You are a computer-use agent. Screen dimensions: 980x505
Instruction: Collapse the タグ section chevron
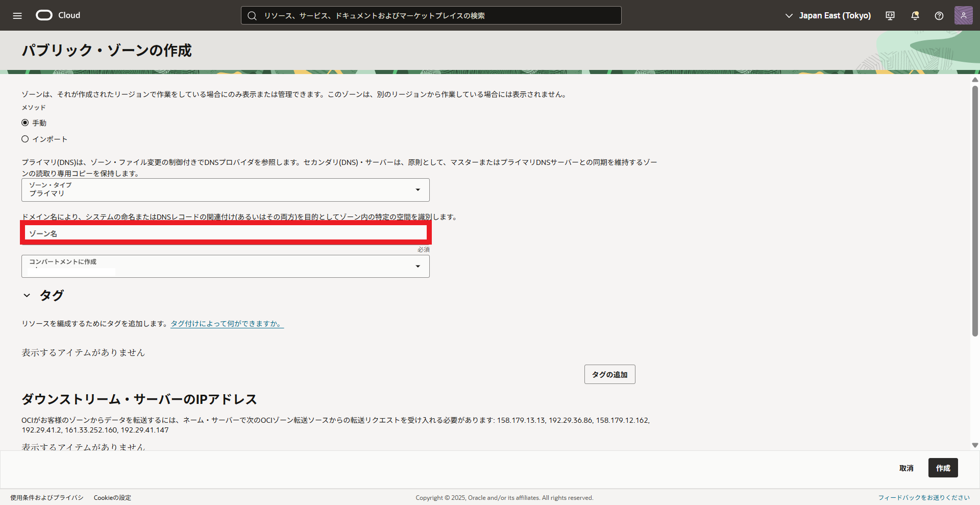27,295
